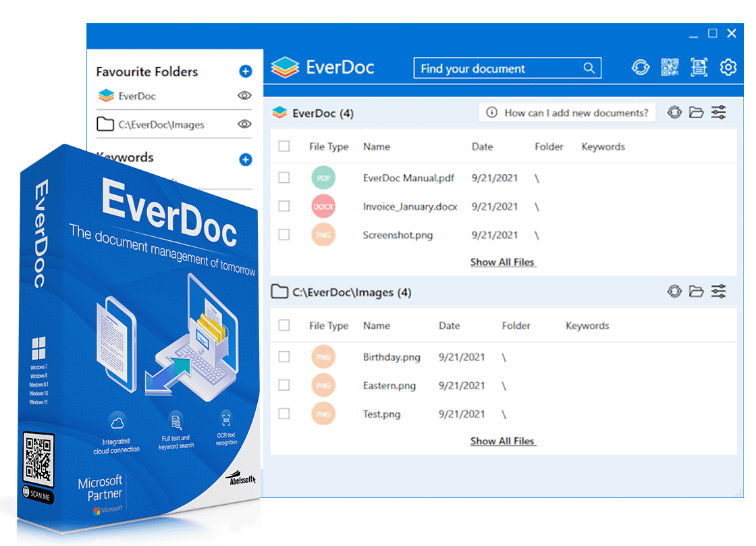
Task: Sort Images table by Keywords column
Action: click(x=587, y=326)
